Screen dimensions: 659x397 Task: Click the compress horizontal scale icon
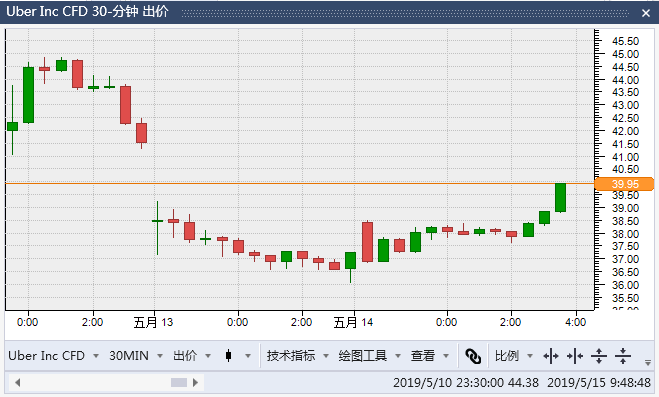pos(575,356)
